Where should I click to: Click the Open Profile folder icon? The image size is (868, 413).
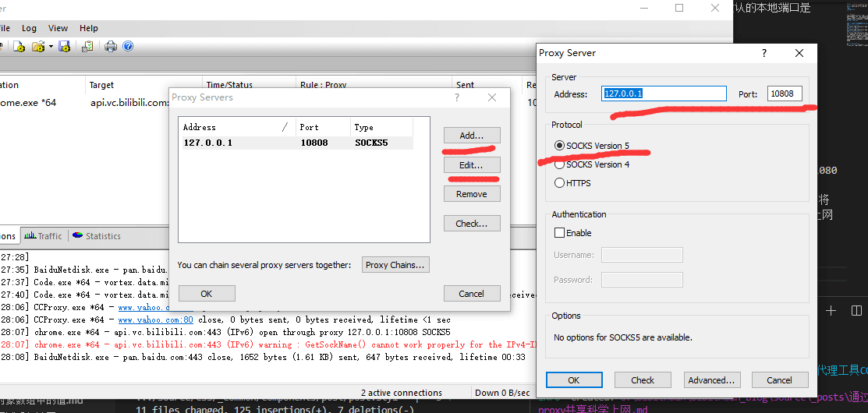point(37,47)
